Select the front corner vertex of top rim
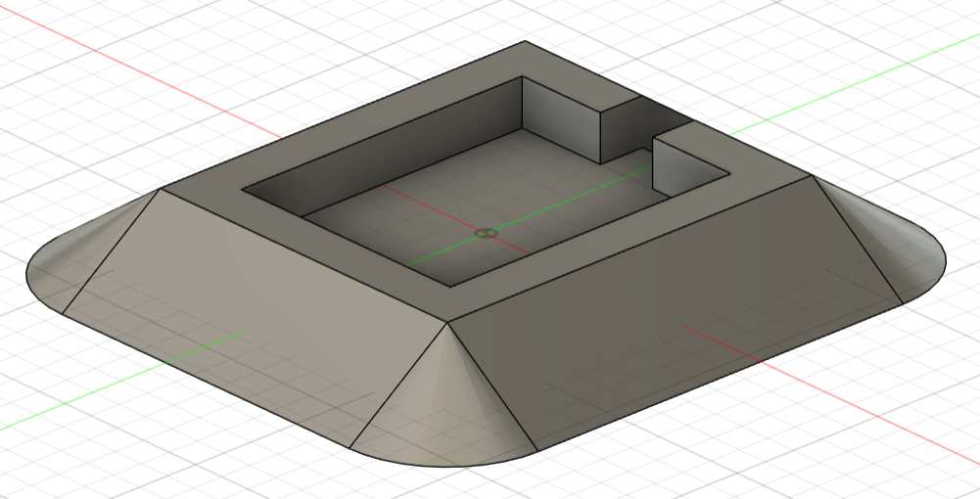This screenshot has height=499, width=980. (x=448, y=321)
